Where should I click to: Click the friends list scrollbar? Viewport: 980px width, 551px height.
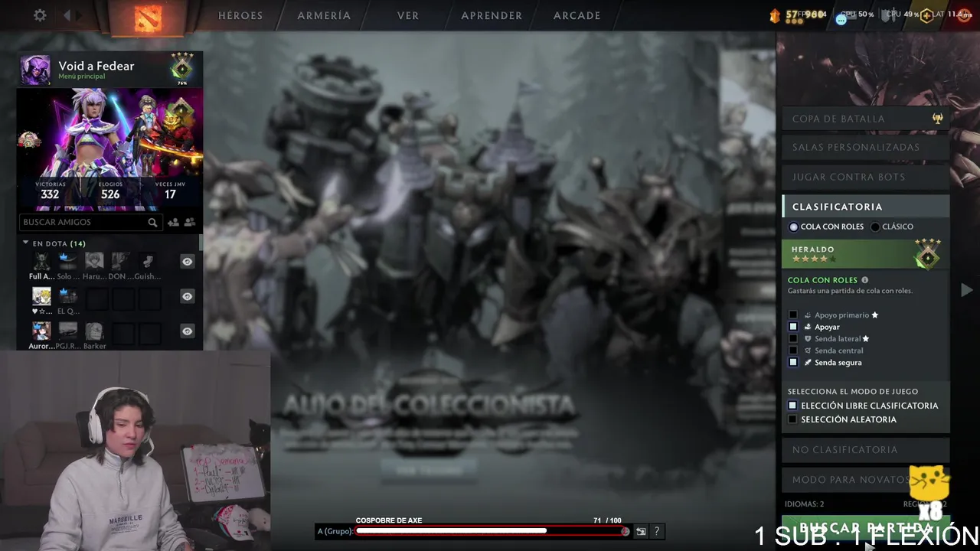201,243
